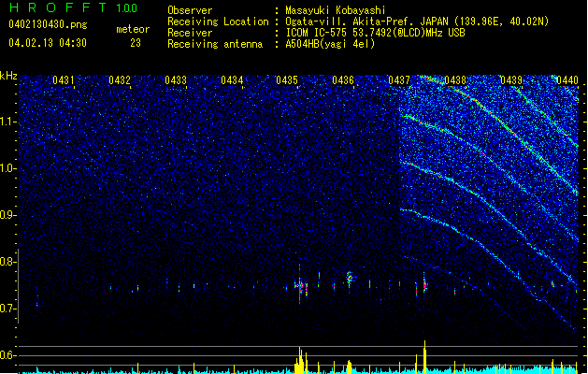Click the kHz axis unit label
This screenshot has width=588, height=374.
[8, 76]
